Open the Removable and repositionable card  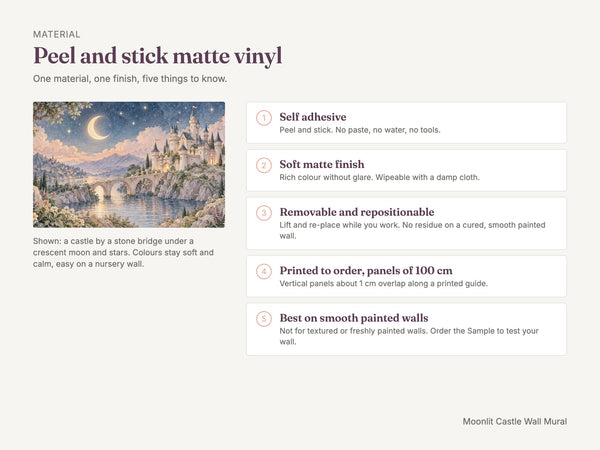point(406,223)
